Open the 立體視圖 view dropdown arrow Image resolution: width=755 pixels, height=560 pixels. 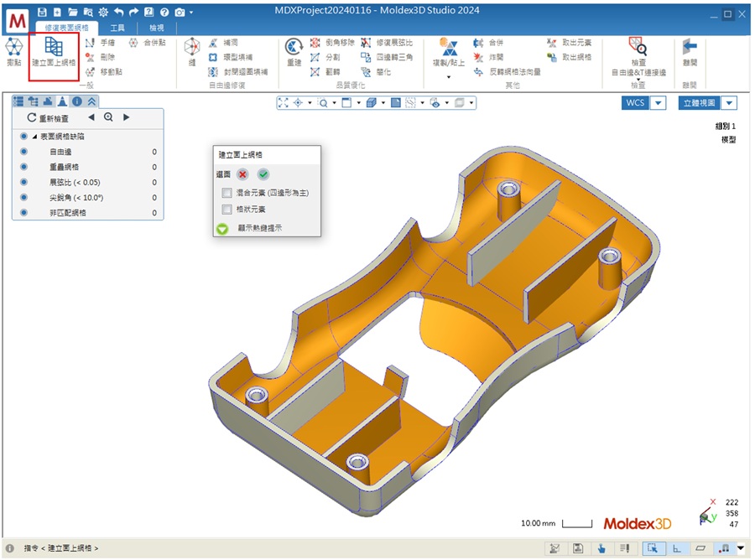[x=729, y=103]
